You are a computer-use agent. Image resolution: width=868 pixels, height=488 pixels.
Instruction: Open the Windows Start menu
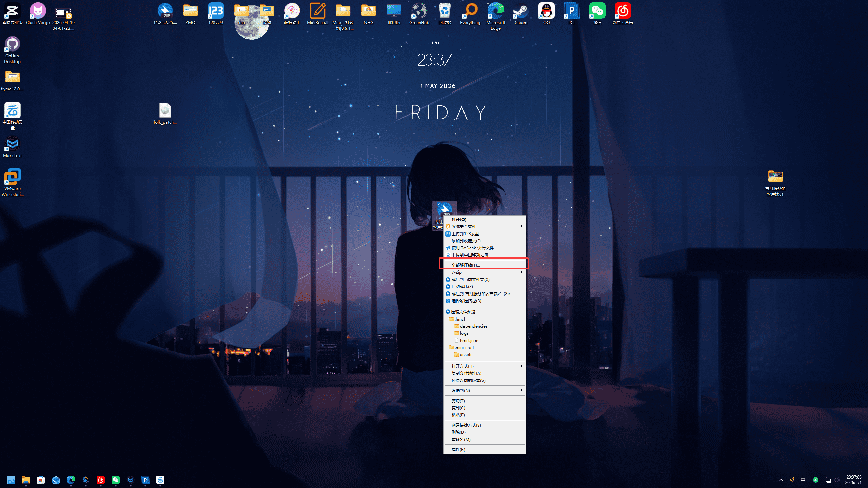point(11,480)
